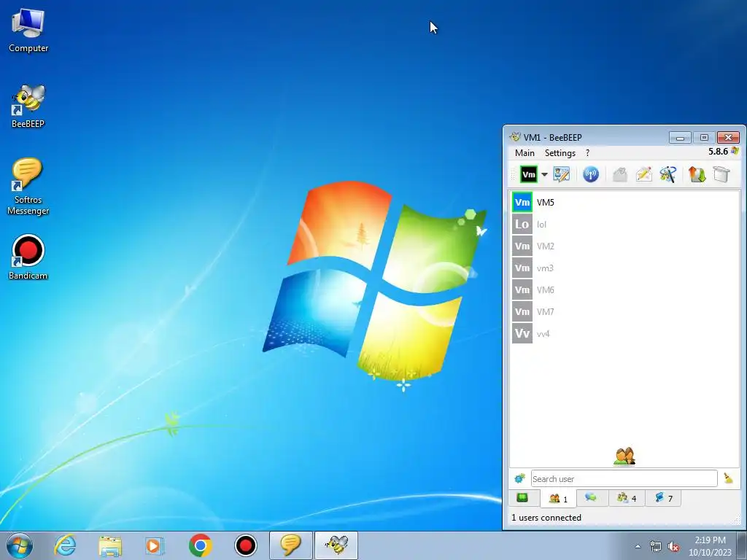Select user VM5 in the list
747x560 pixels.
pyautogui.click(x=625, y=203)
